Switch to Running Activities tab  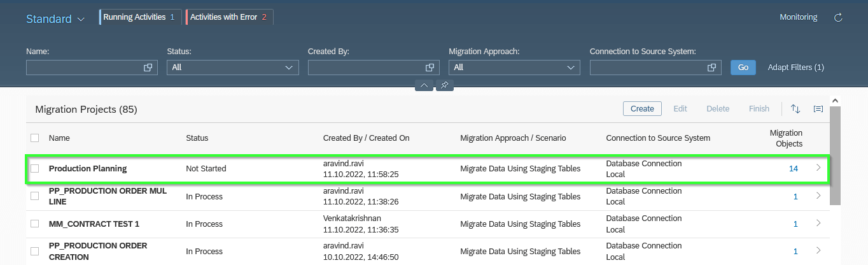coord(139,17)
